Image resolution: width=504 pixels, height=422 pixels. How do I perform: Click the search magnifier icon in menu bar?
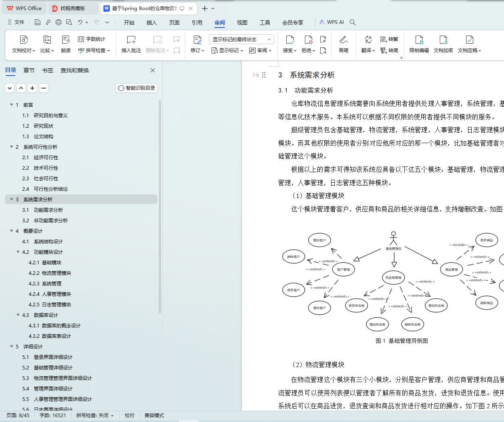353,22
